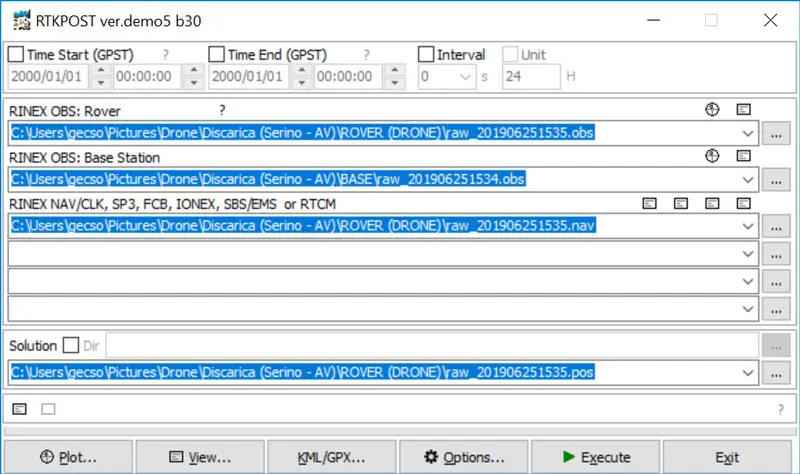Browse for the base station OBS file

point(776,180)
